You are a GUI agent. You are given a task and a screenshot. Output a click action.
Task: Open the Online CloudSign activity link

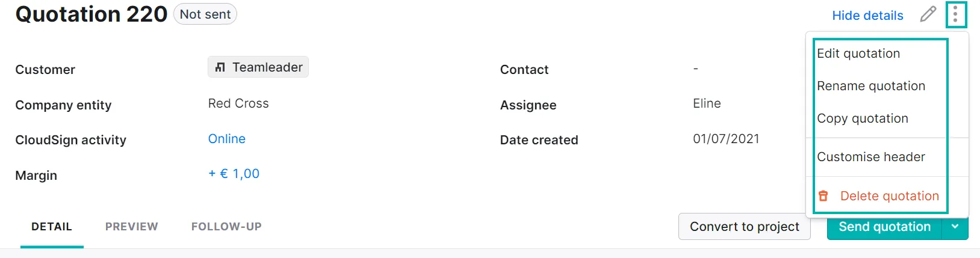(227, 139)
